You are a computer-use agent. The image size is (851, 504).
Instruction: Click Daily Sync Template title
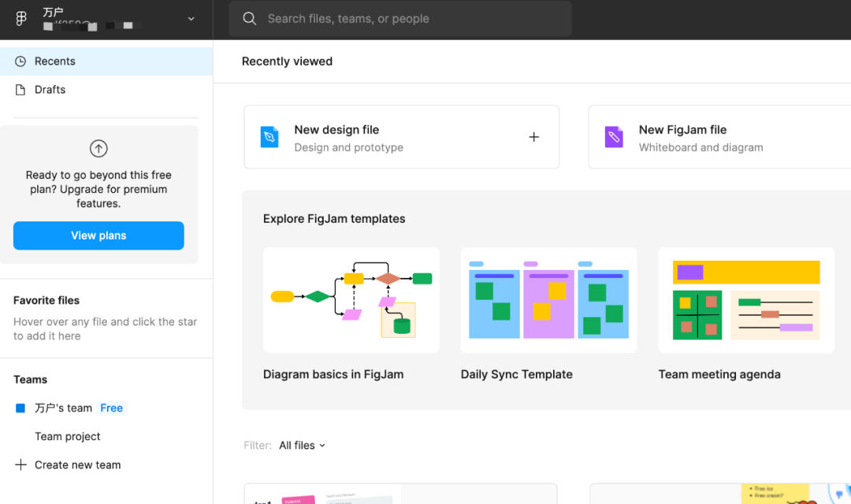(x=517, y=374)
